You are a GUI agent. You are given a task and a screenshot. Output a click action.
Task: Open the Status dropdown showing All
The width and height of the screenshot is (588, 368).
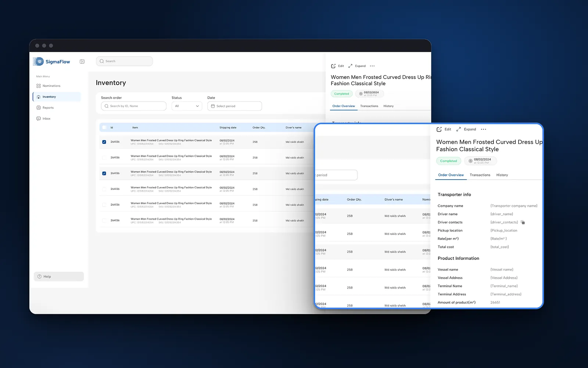point(187,106)
